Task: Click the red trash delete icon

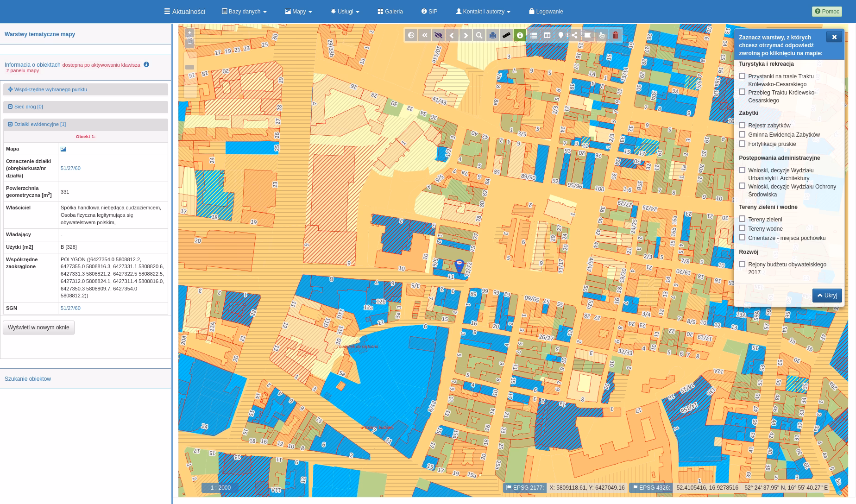Action: [x=615, y=35]
